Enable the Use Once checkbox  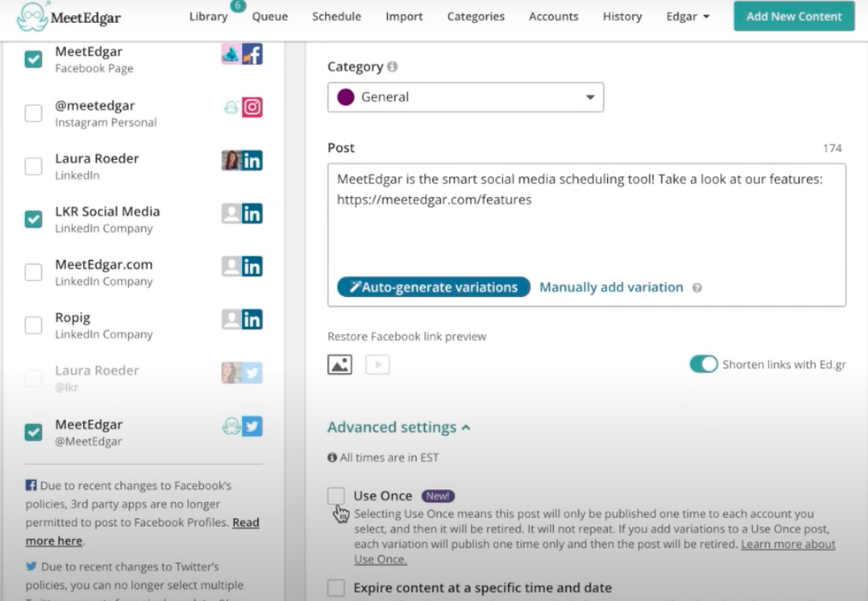(x=336, y=496)
